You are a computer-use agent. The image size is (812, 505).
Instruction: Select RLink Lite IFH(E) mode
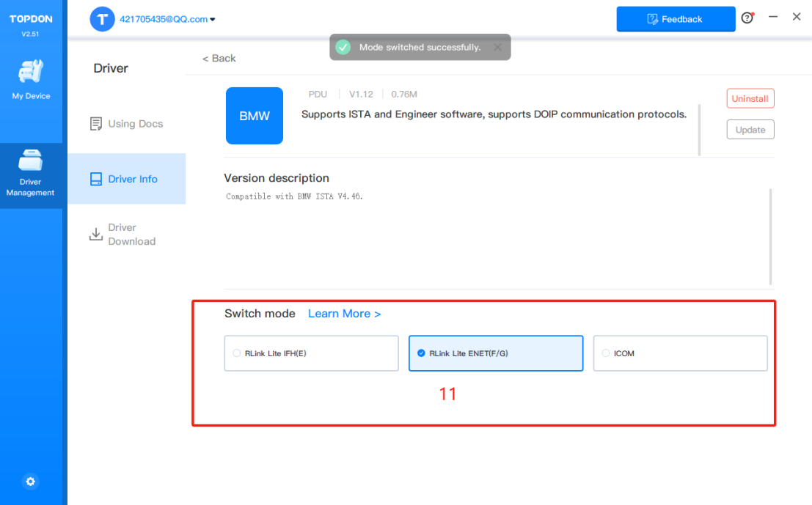click(311, 353)
